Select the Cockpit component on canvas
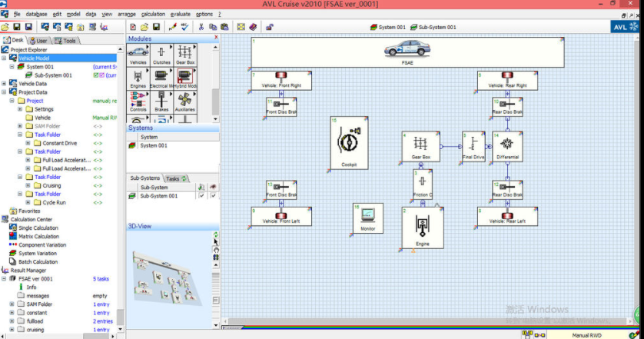The height and width of the screenshot is (339, 644). (x=349, y=143)
